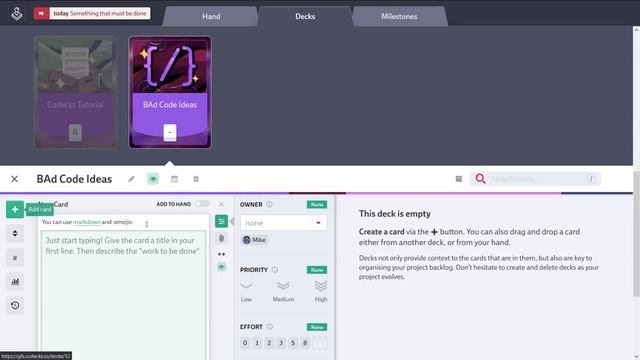Click the search magnifier icon
Image resolution: width=640 pixels, height=360 pixels.
tap(480, 179)
